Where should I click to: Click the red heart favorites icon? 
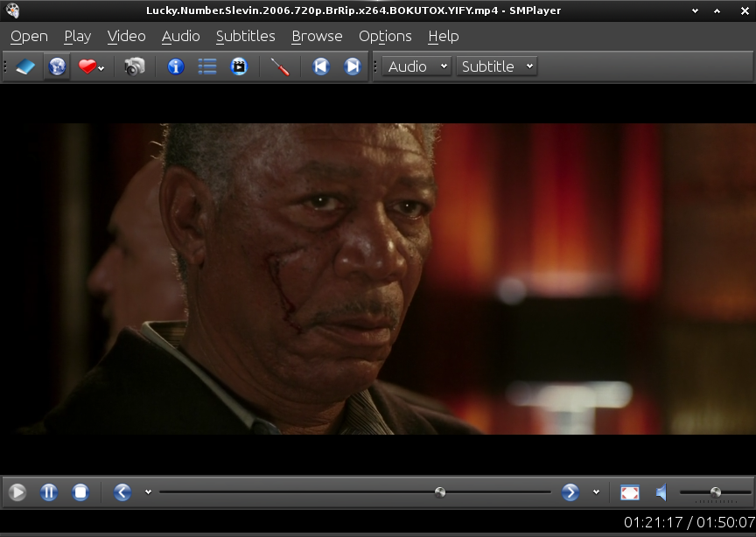click(87, 66)
